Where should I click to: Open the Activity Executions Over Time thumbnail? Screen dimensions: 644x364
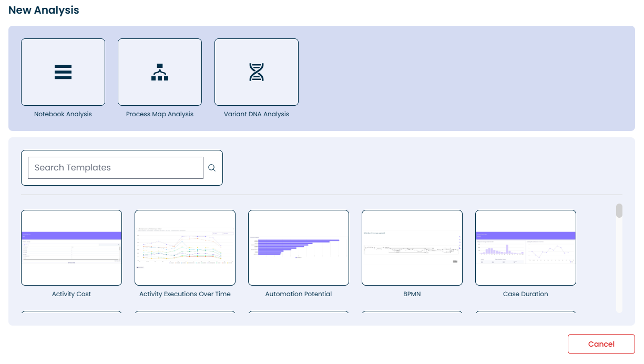(x=185, y=248)
